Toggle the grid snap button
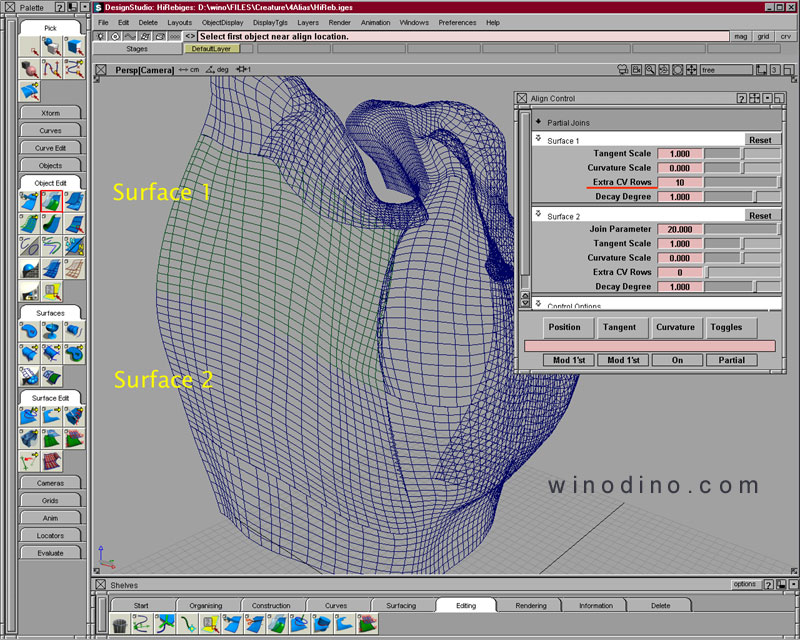This screenshot has width=800, height=640. [763, 36]
